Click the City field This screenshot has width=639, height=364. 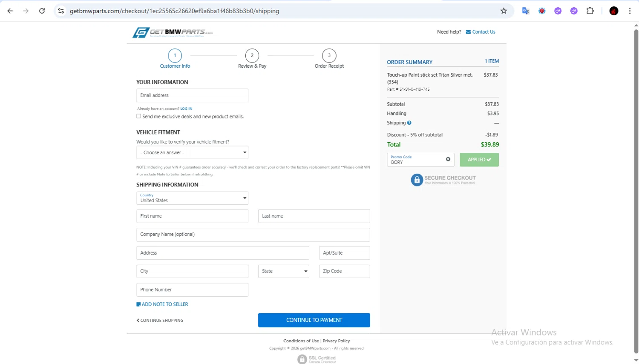point(192,271)
